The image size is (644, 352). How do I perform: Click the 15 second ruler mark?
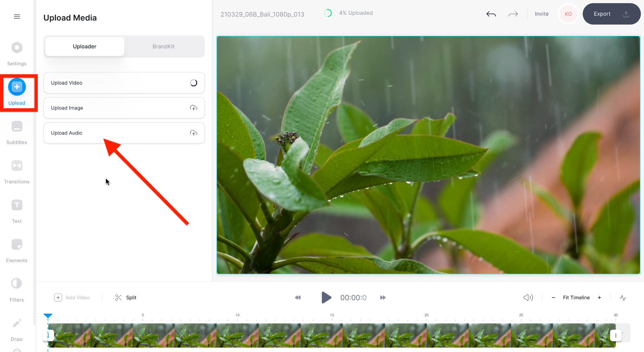coord(332,315)
